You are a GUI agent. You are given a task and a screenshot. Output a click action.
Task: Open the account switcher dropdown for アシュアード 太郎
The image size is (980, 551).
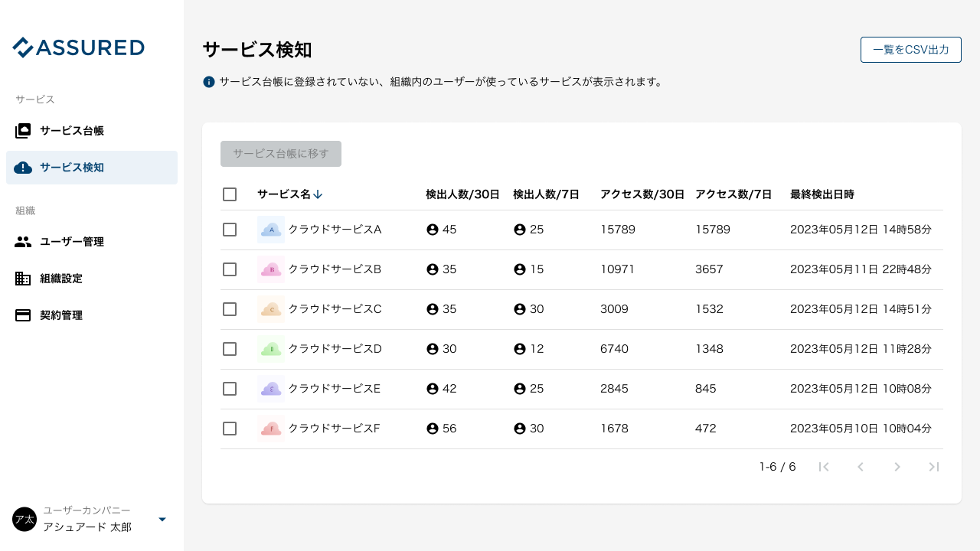[x=162, y=519]
